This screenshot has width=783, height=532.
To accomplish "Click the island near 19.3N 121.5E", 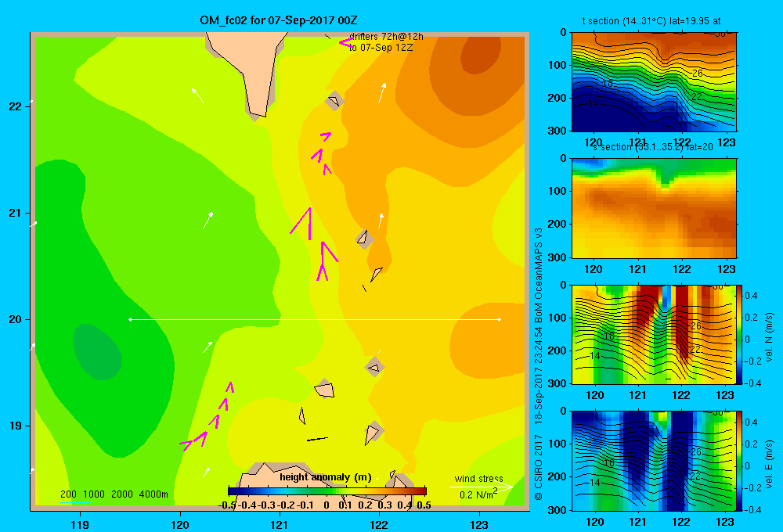I will pos(325,389).
